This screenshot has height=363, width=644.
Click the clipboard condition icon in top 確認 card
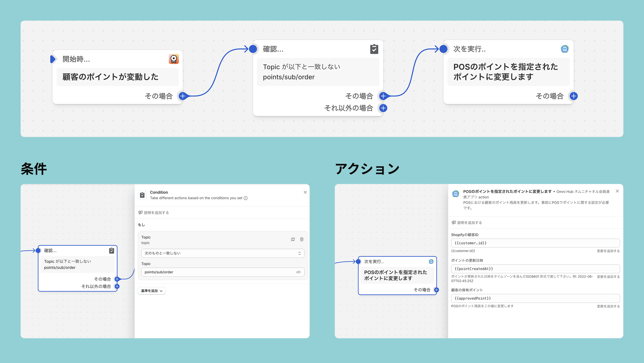click(374, 49)
